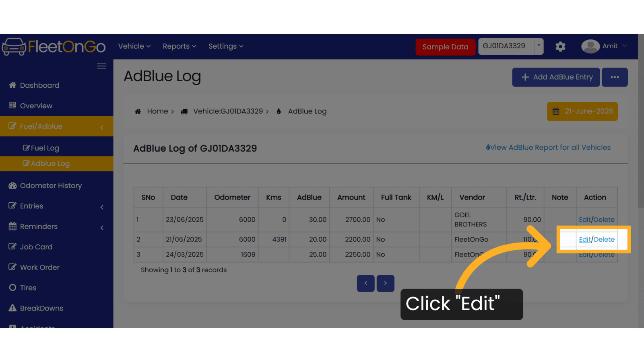Click the breadcrumb truck icon

click(184, 111)
